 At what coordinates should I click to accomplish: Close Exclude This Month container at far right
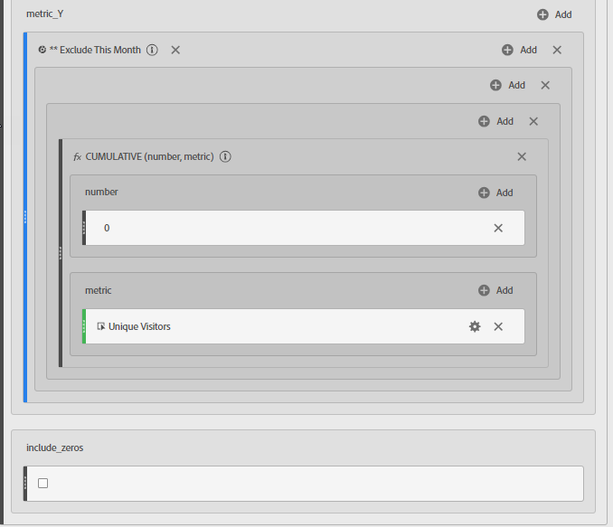click(557, 50)
